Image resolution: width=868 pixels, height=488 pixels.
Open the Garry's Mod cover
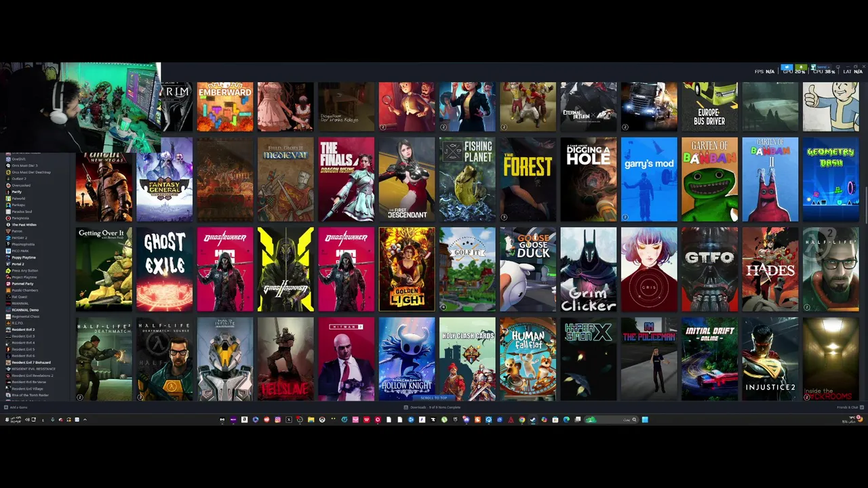point(649,180)
